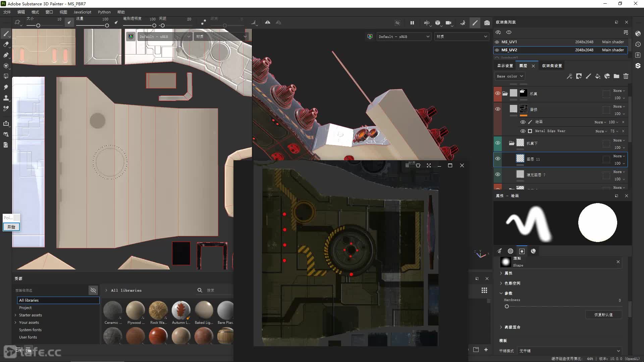Hide 填充图层 7 layer
The height and width of the screenshot is (362, 644).
pos(498,175)
